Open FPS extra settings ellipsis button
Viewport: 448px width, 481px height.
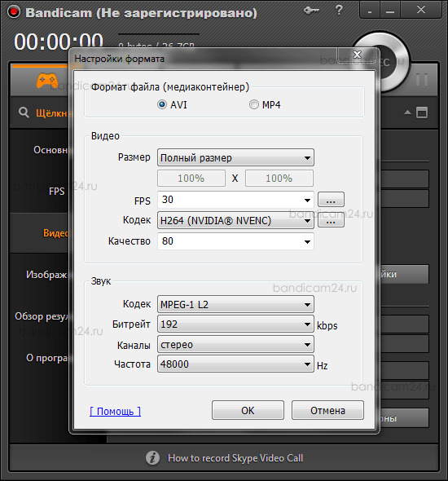click(x=331, y=200)
